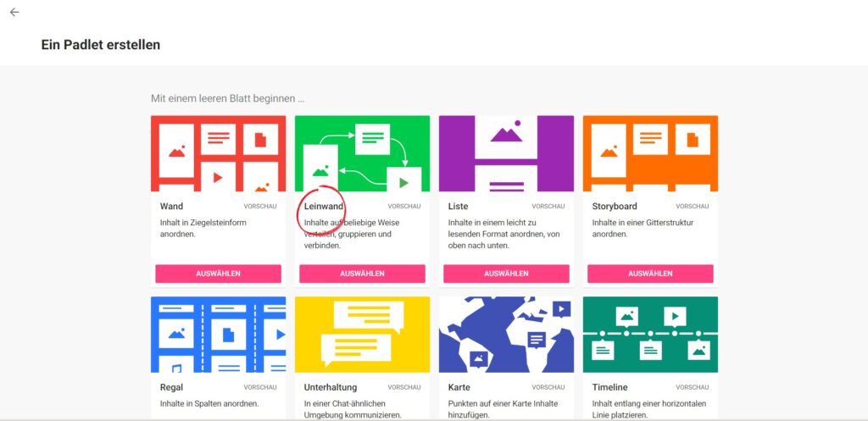868x421 pixels.
Task: Open VORSCHAU for Timeline
Action: [x=692, y=387]
